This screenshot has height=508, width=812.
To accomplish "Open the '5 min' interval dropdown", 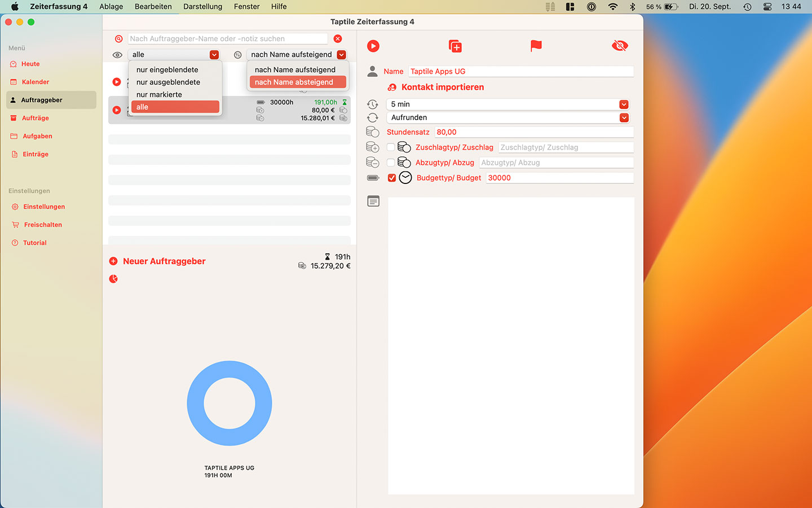I will point(507,104).
